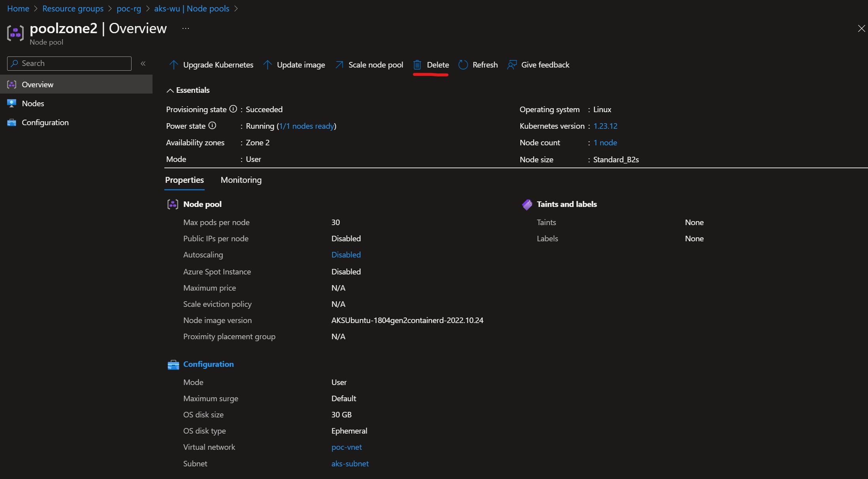
Task: Click the sidebar Search field
Action: click(x=69, y=63)
